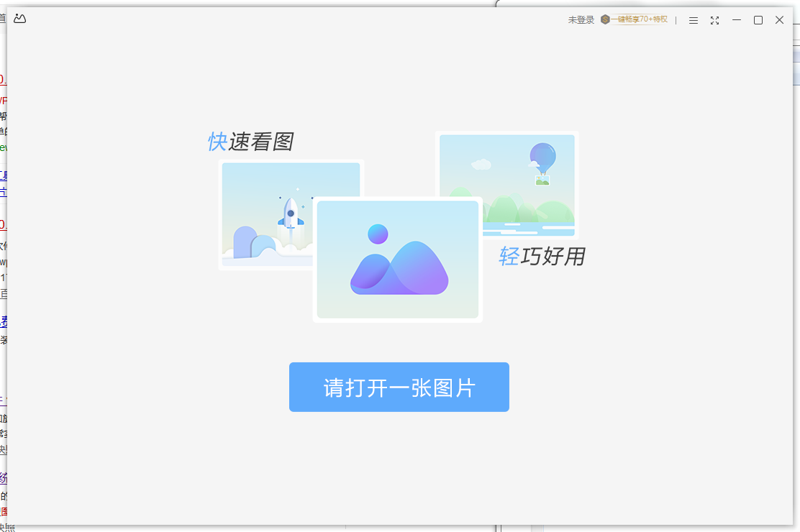
Task: Click the app logo icon at top-left
Action: (19, 19)
